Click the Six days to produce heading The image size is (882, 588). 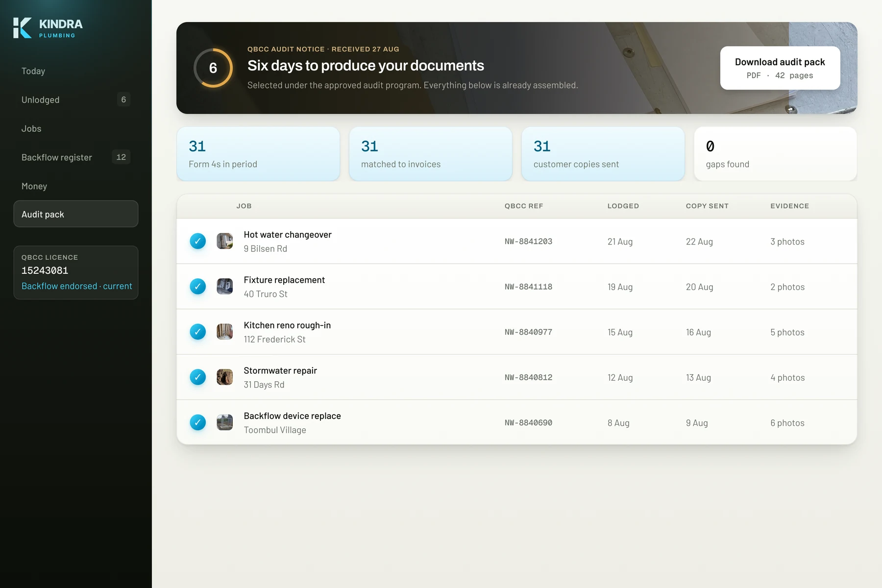pos(366,66)
